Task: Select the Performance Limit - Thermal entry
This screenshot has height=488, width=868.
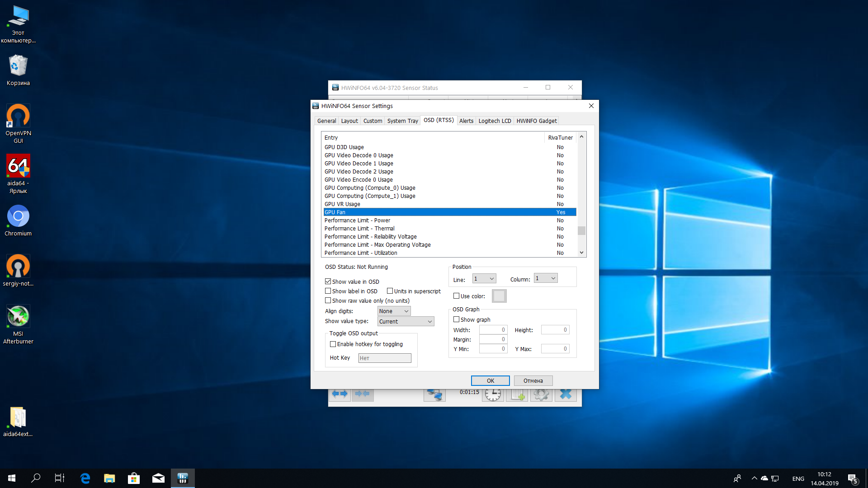Action: click(450, 229)
